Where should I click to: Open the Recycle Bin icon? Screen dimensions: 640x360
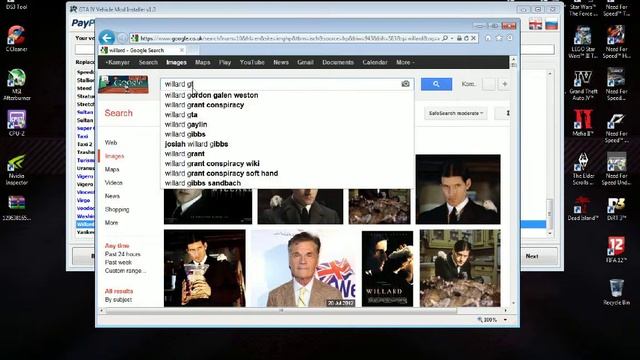point(616,292)
